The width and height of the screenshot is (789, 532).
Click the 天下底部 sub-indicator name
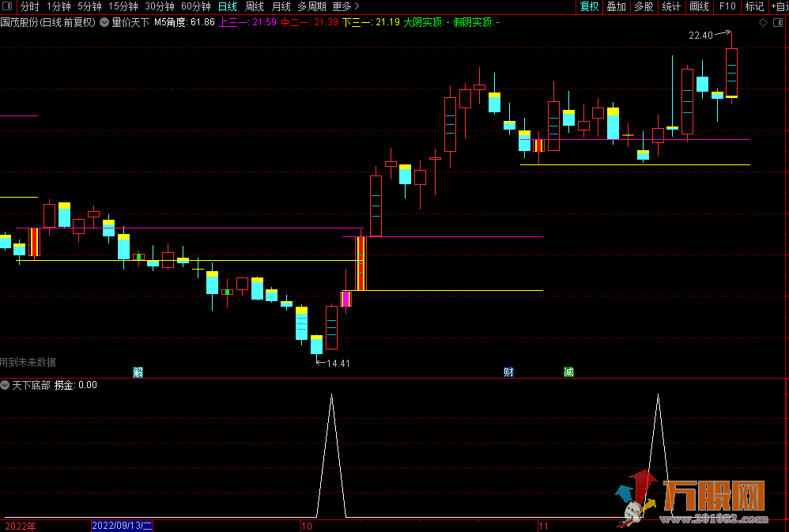pos(31,385)
